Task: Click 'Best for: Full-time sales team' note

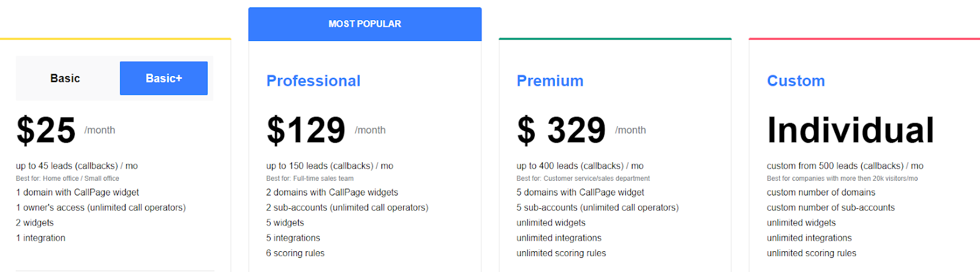Action: click(x=309, y=179)
